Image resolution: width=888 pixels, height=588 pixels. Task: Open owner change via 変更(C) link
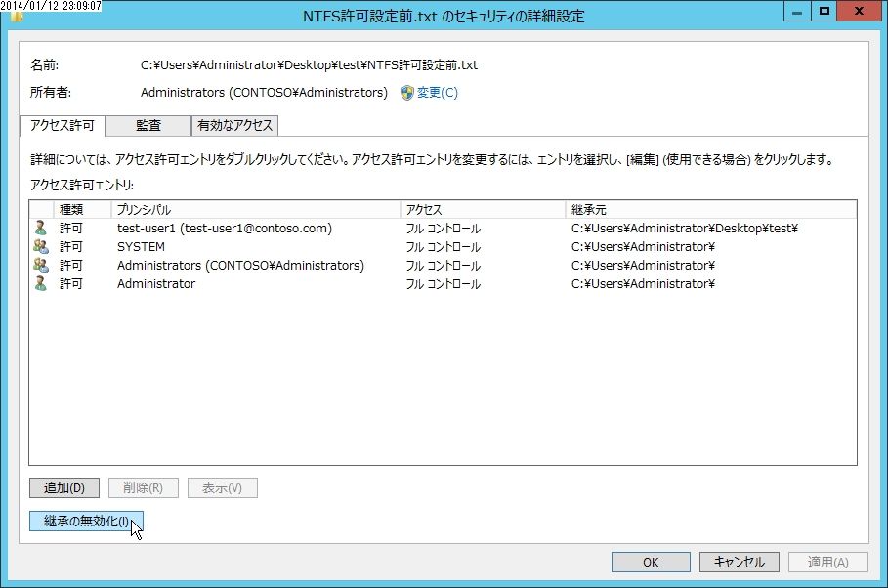pyautogui.click(x=436, y=92)
